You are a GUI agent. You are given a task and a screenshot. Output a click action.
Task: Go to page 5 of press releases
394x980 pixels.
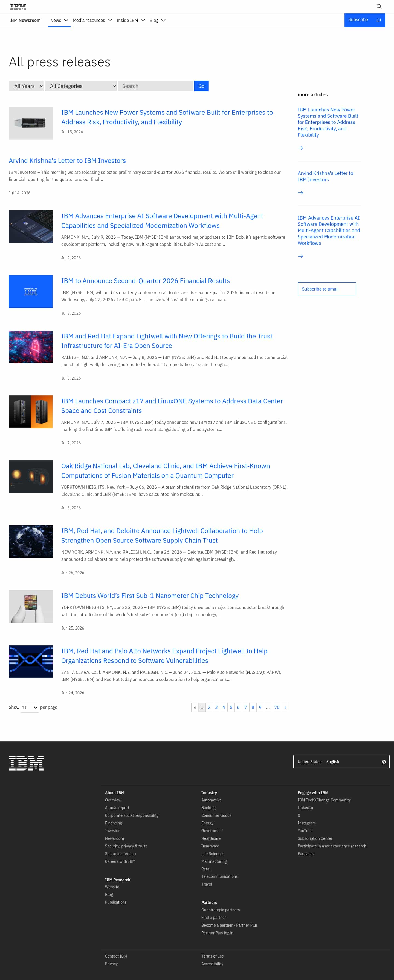(231, 707)
